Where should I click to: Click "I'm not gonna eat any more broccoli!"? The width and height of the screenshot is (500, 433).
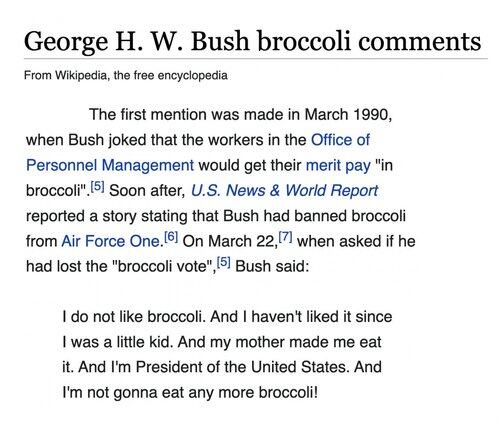[x=190, y=392]
